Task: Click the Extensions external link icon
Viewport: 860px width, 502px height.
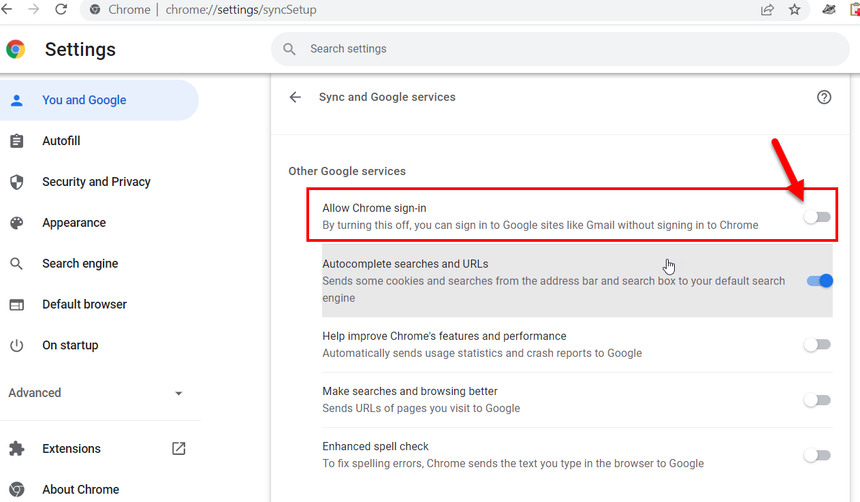Action: (x=179, y=449)
